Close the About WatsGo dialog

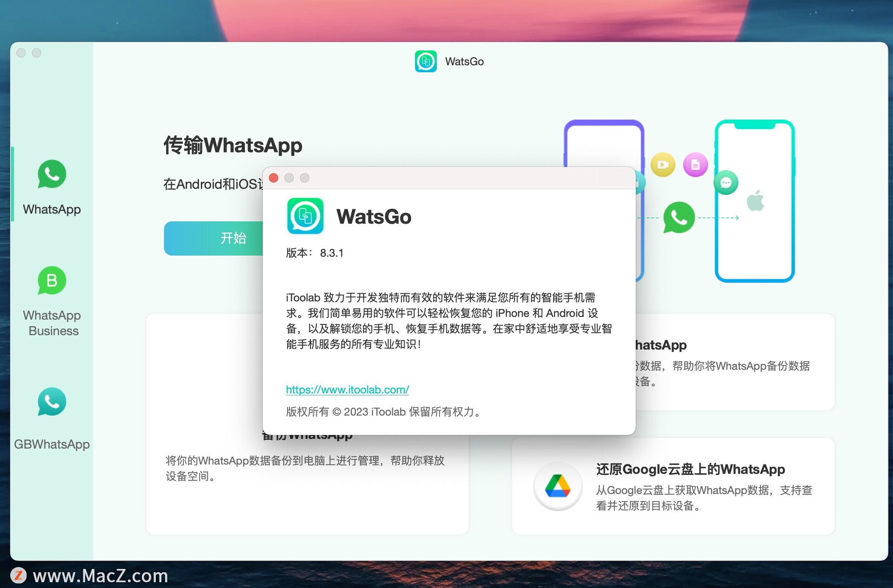pyautogui.click(x=273, y=178)
